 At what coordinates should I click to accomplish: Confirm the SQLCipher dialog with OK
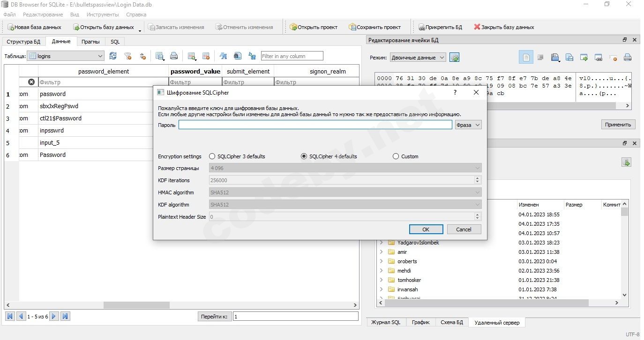[426, 229]
